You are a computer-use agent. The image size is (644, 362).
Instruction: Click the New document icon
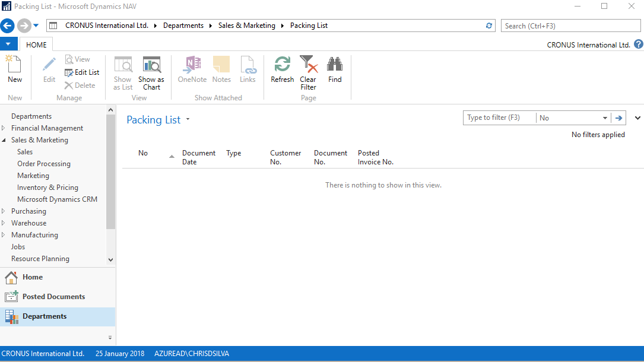14,65
